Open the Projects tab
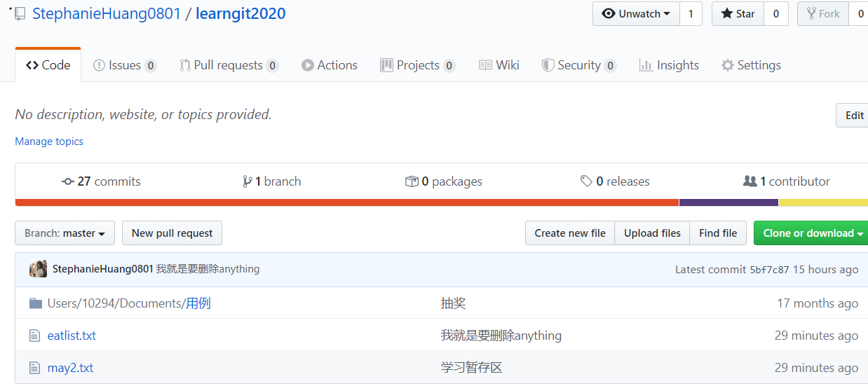868x386 pixels. coord(418,65)
